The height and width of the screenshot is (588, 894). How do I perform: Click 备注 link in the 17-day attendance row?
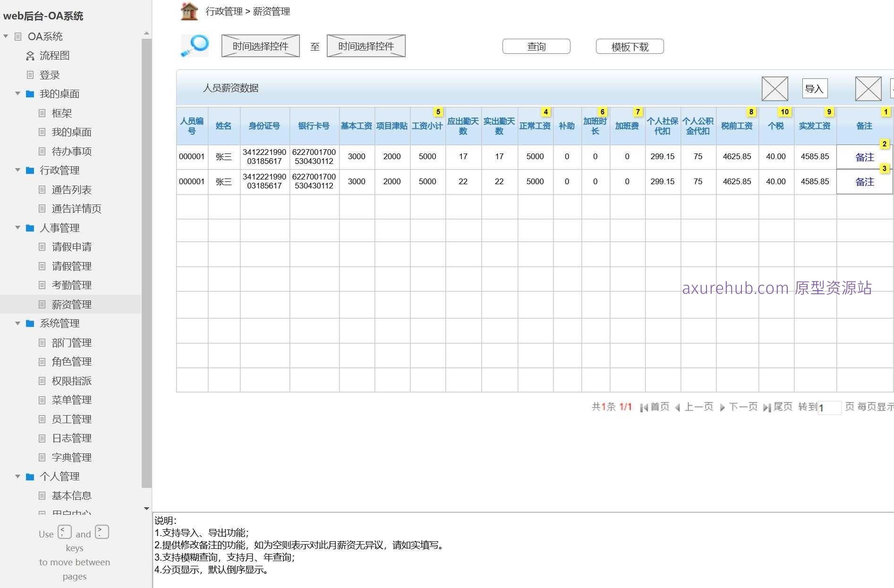point(865,157)
